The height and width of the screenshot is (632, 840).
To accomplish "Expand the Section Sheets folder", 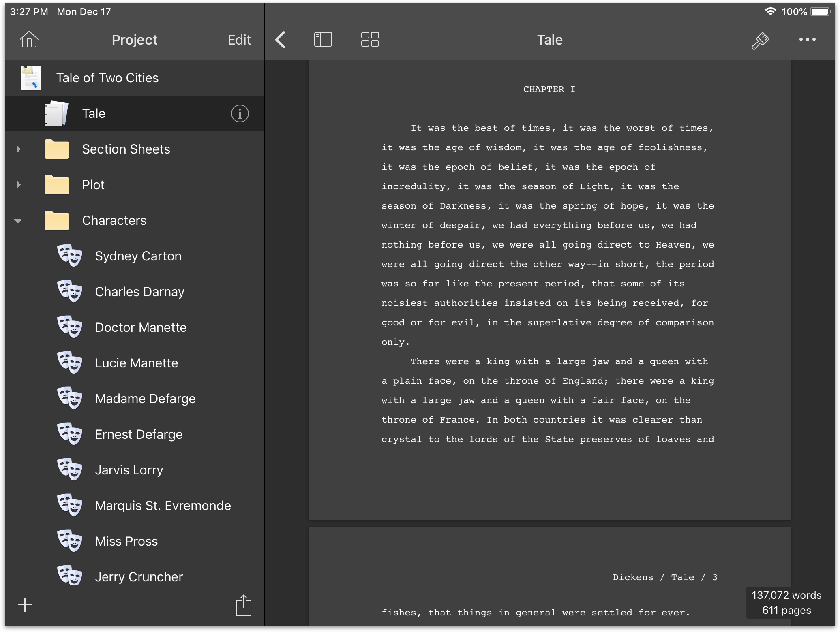I will click(x=18, y=149).
